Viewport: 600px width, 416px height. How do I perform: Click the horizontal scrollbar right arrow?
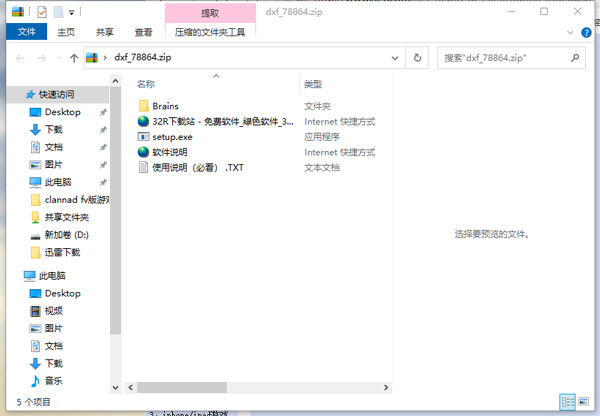tap(386, 388)
